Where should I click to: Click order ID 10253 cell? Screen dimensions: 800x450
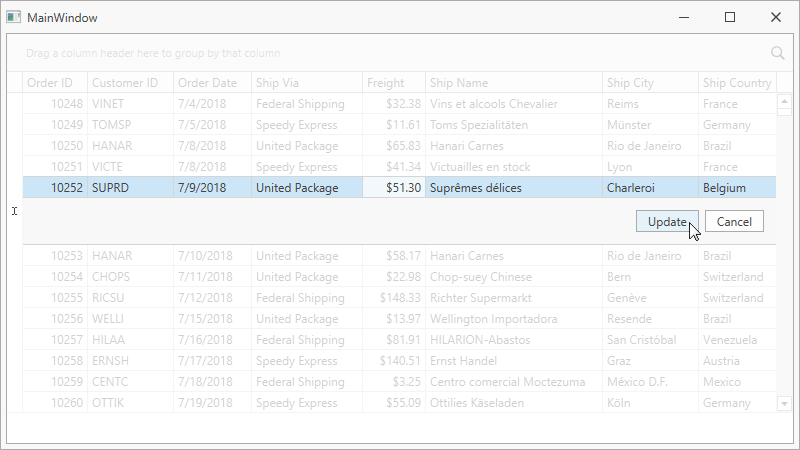click(x=55, y=256)
